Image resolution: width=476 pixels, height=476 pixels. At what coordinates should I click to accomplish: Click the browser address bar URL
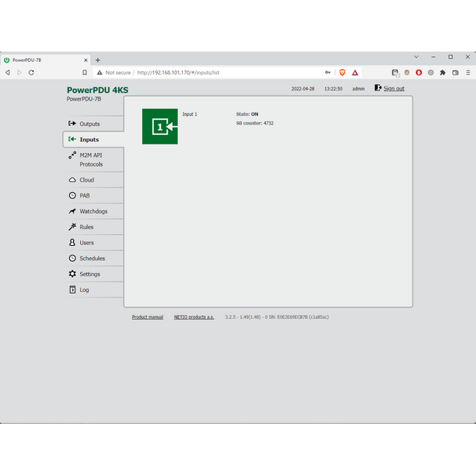[178, 72]
